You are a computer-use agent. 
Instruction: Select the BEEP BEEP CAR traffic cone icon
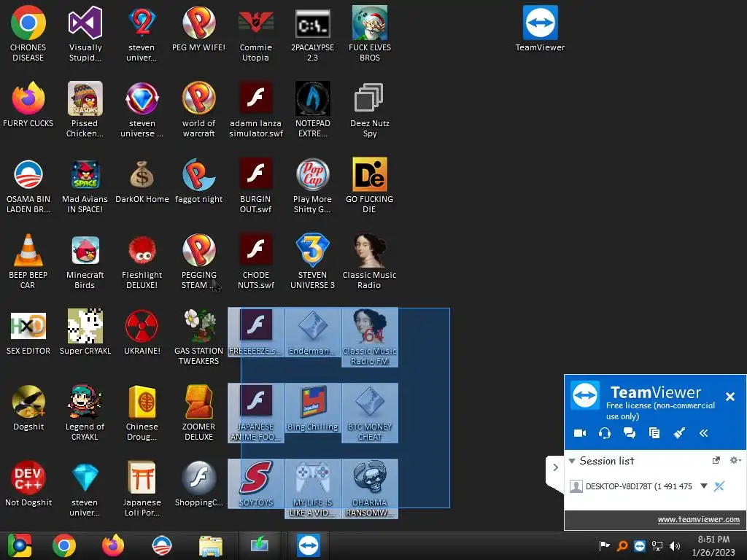pyautogui.click(x=28, y=261)
